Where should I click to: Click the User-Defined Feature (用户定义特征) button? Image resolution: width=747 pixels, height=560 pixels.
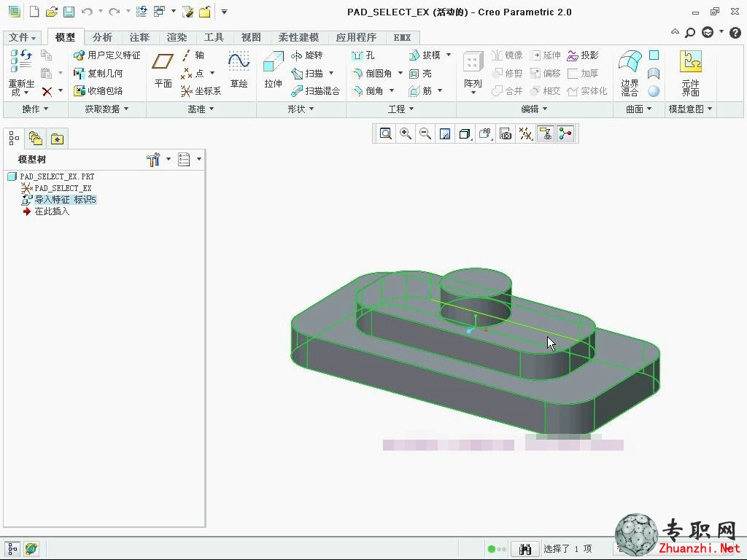tap(107, 55)
